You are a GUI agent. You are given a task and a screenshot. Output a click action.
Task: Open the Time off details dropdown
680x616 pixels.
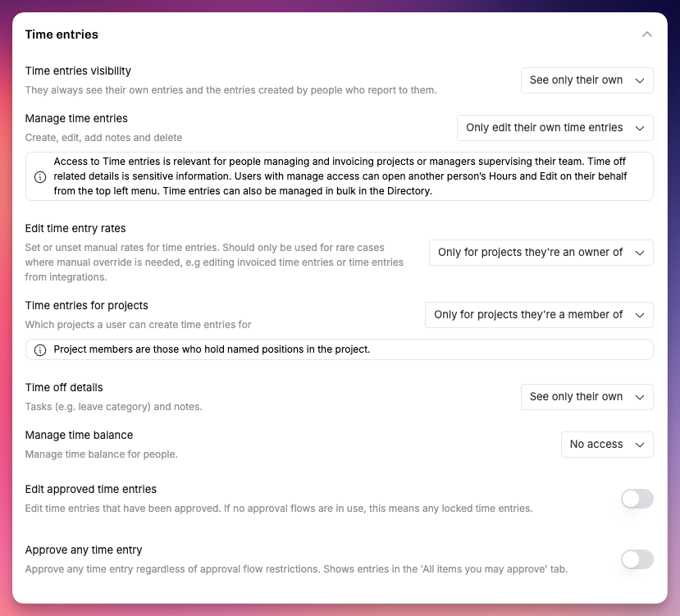(x=586, y=397)
